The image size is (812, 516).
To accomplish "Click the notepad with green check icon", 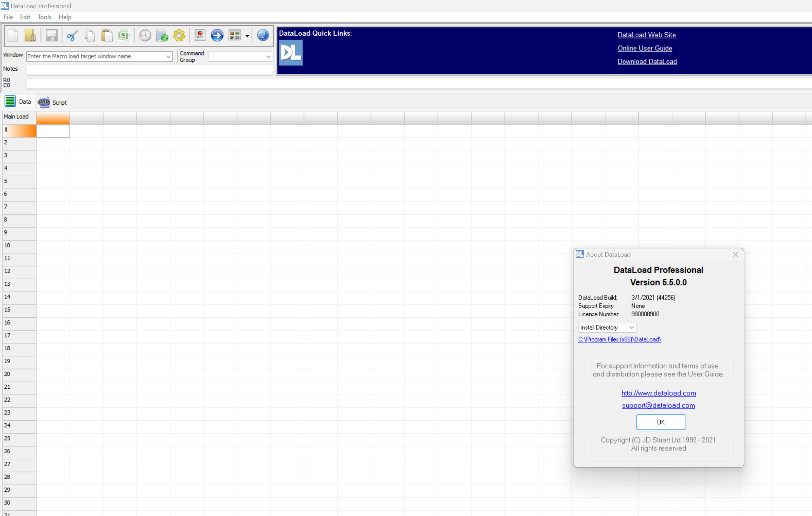I will 162,35.
